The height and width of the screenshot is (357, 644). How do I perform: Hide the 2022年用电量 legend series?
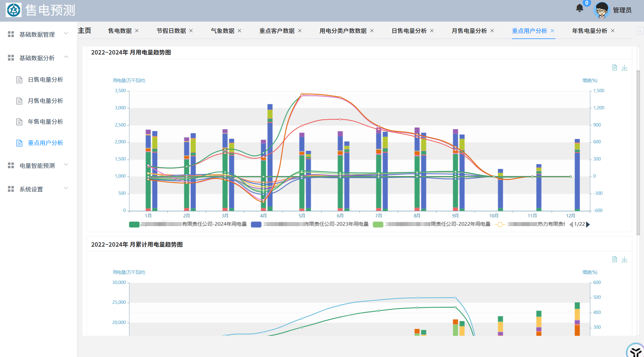pyautogui.click(x=378, y=224)
